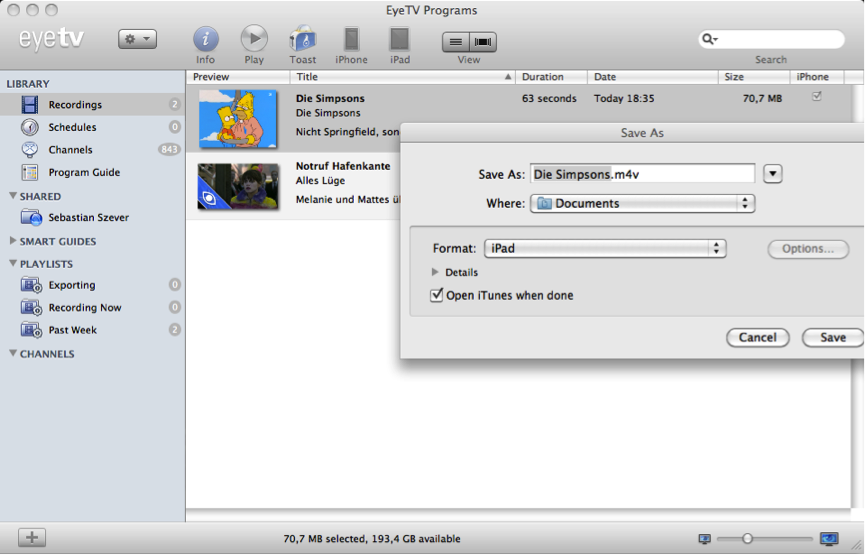This screenshot has height=555, width=865.
Task: Click the plus add button
Action: [x=32, y=537]
